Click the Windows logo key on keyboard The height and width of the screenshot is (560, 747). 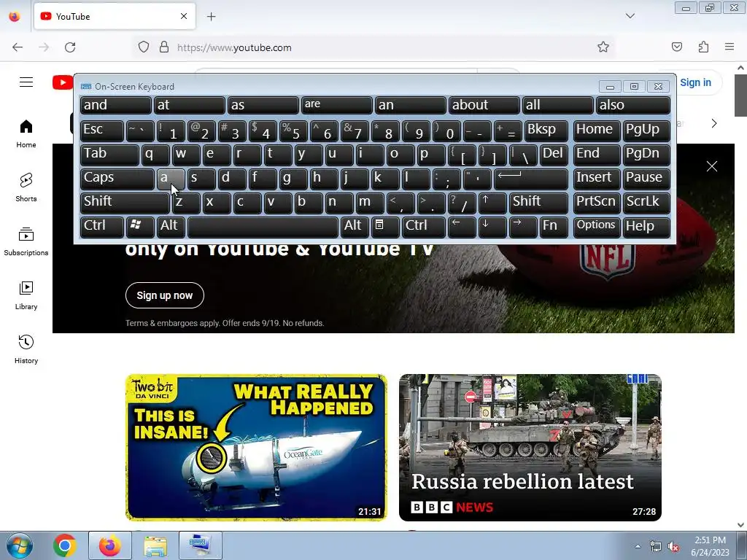point(140,226)
